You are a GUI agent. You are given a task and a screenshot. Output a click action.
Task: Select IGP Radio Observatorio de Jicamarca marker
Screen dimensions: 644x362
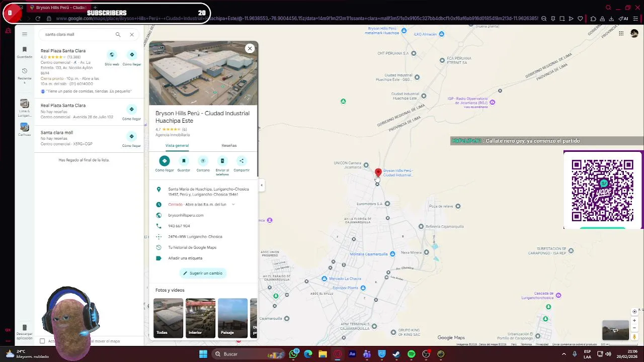492,102
